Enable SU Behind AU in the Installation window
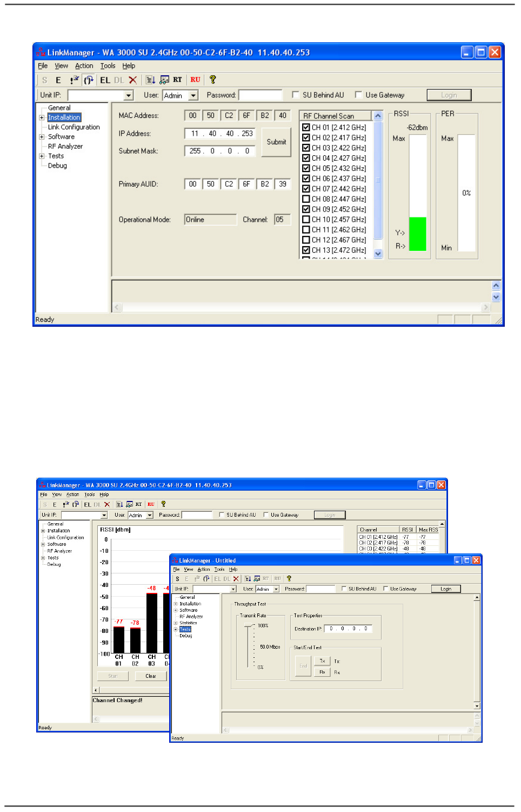521x812 pixels. [296, 95]
